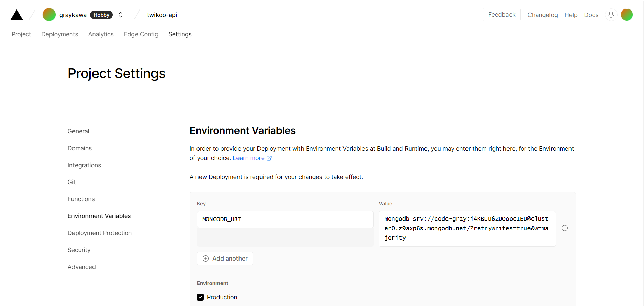Viewport: 644px width, 306px height.
Task: Open the Domains settings section
Action: click(80, 148)
